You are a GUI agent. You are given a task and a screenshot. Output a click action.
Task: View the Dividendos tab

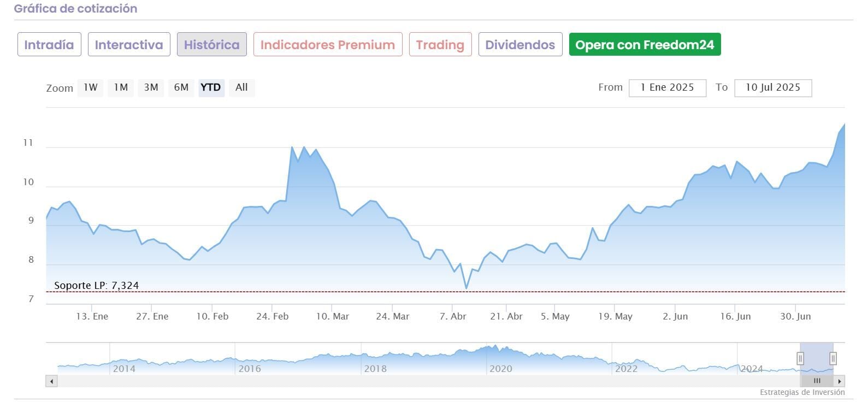click(520, 45)
